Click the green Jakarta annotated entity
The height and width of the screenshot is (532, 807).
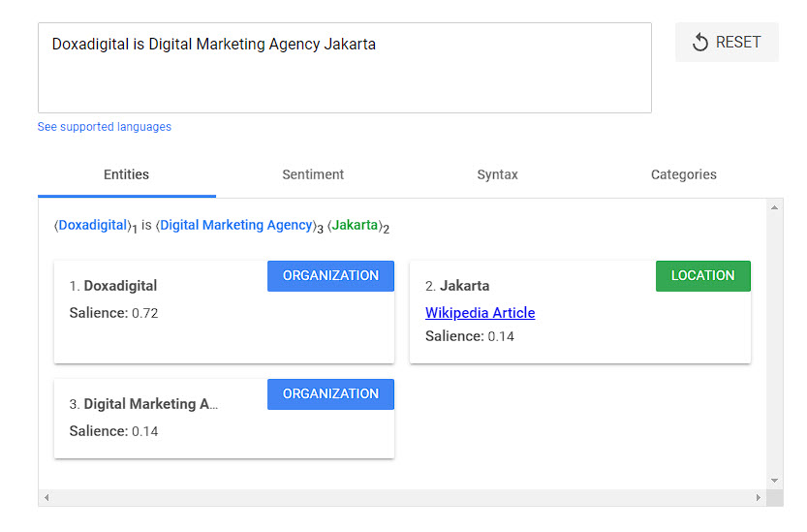(355, 225)
